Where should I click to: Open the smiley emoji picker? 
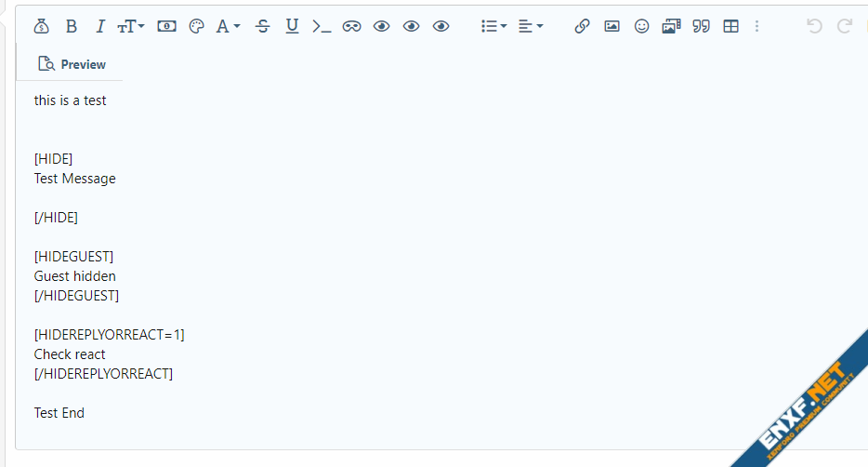point(641,26)
